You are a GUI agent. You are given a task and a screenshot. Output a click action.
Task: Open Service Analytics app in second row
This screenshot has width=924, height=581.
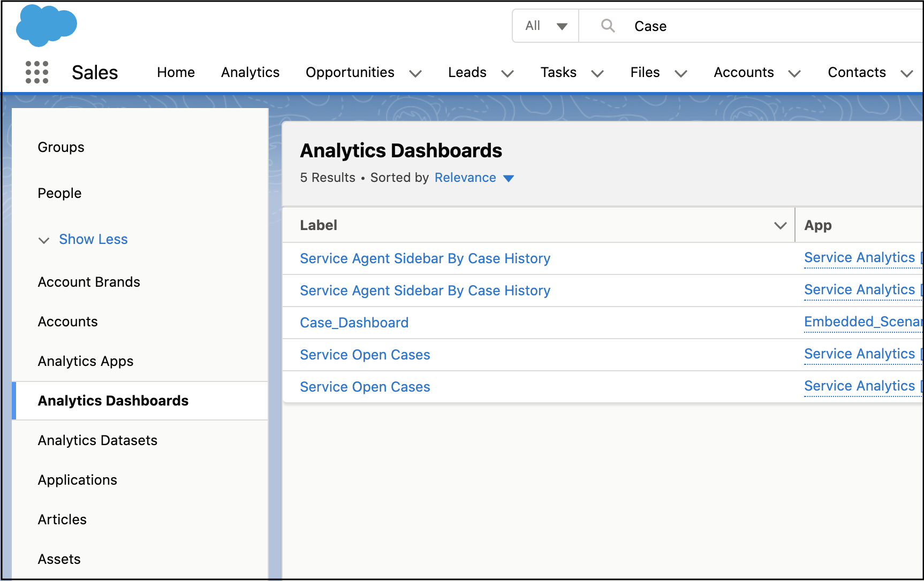[x=863, y=289]
